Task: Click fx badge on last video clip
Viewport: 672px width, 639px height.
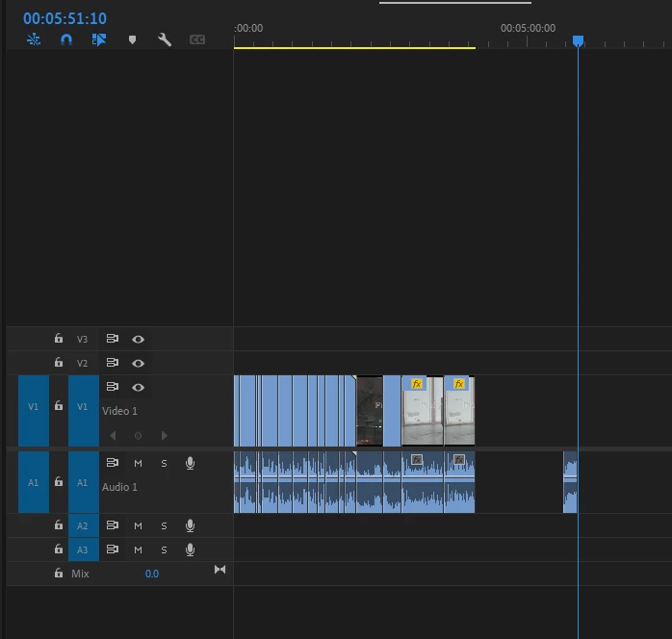Action: pyautogui.click(x=459, y=384)
